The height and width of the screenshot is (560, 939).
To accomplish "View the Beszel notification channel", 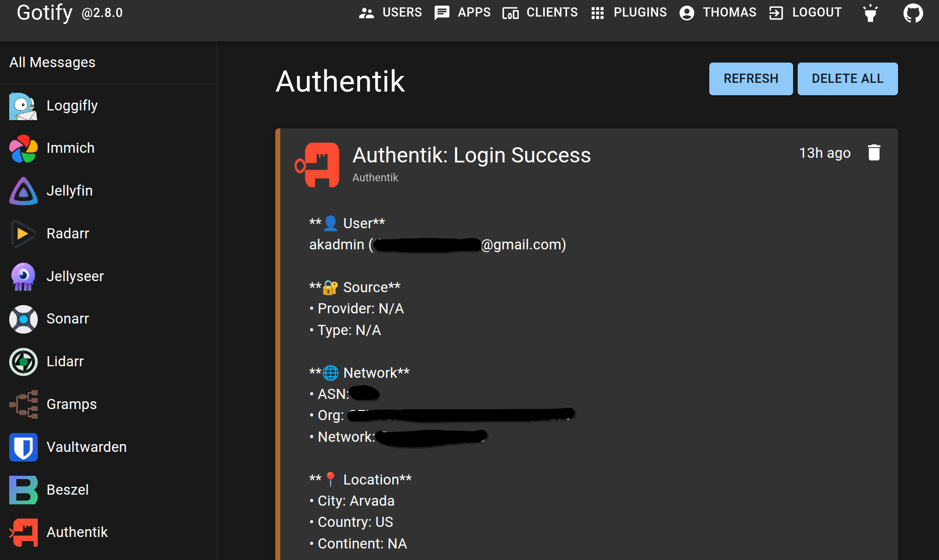I will pyautogui.click(x=67, y=489).
